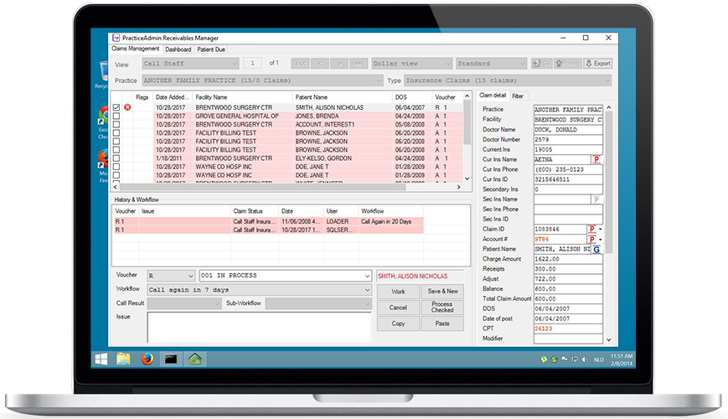This screenshot has width=728, height=419.
Task: Select the Claim detail tab
Action: pyautogui.click(x=493, y=95)
